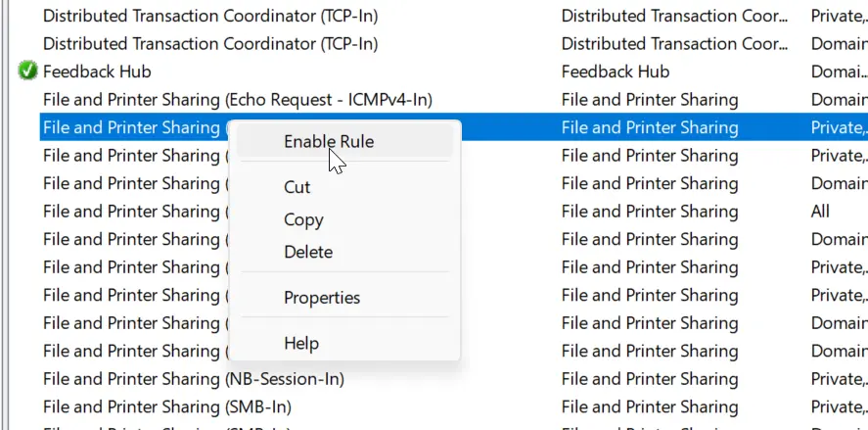Click rule name in the row with All profile
868x430 pixels.
pyautogui.click(x=135, y=212)
